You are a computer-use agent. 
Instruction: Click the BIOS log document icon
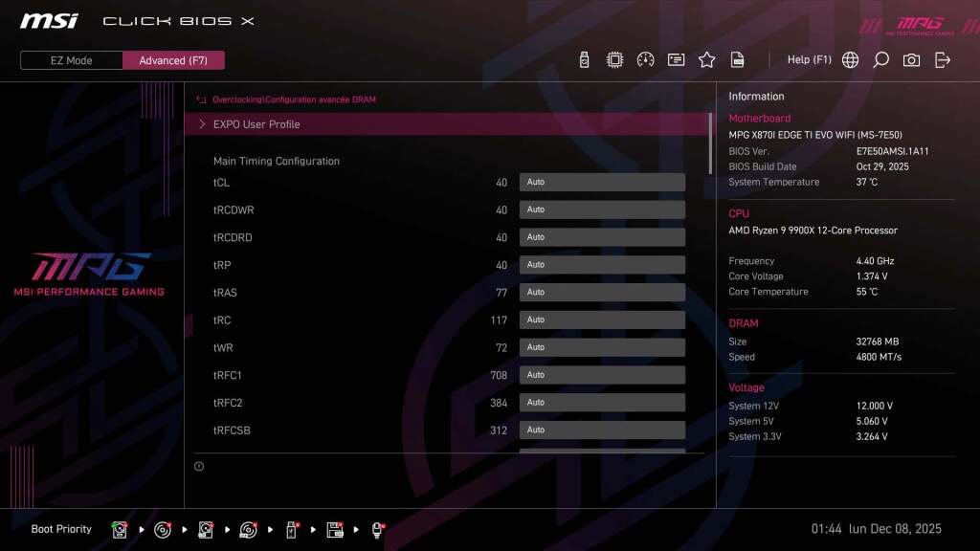click(x=737, y=59)
